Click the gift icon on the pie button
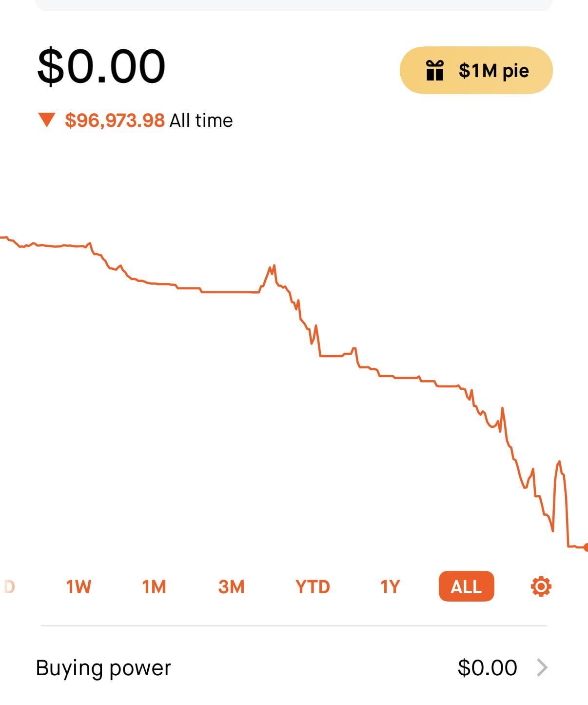Image resolution: width=588 pixels, height=705 pixels. [x=434, y=70]
